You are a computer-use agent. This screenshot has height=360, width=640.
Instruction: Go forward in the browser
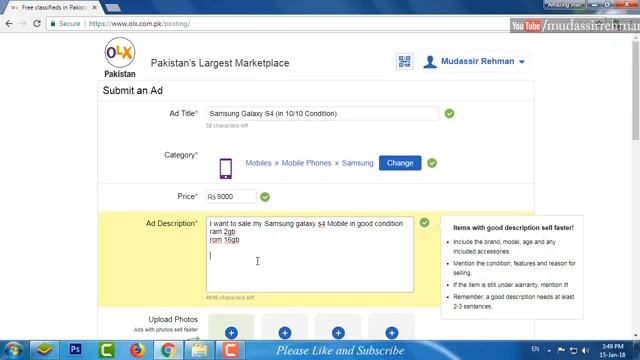[x=23, y=24]
